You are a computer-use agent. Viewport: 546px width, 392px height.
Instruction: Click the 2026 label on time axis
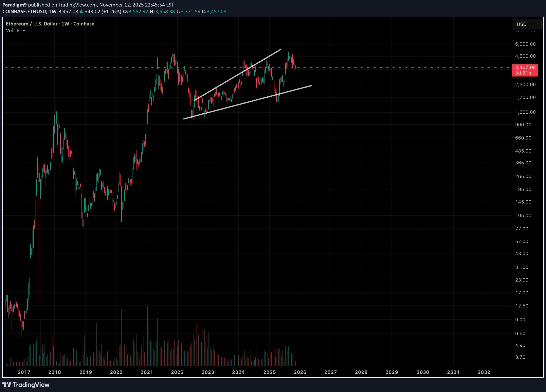coord(300,372)
